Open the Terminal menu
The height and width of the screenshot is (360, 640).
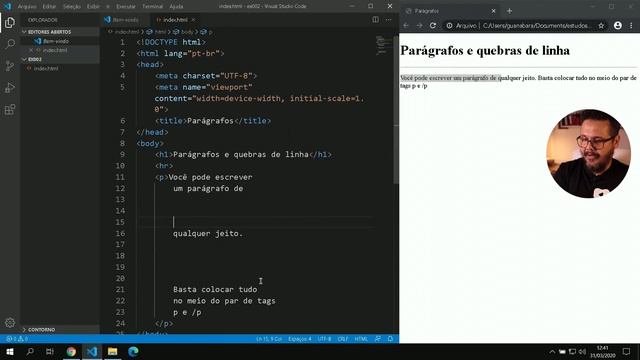point(152,7)
